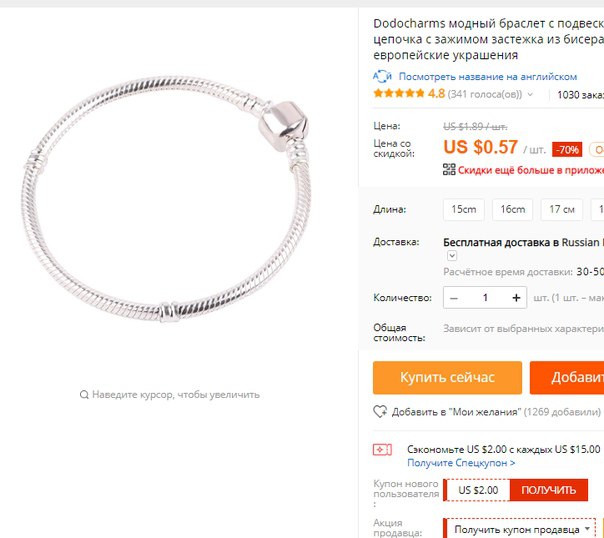Click the orange star rating icons

tap(399, 93)
